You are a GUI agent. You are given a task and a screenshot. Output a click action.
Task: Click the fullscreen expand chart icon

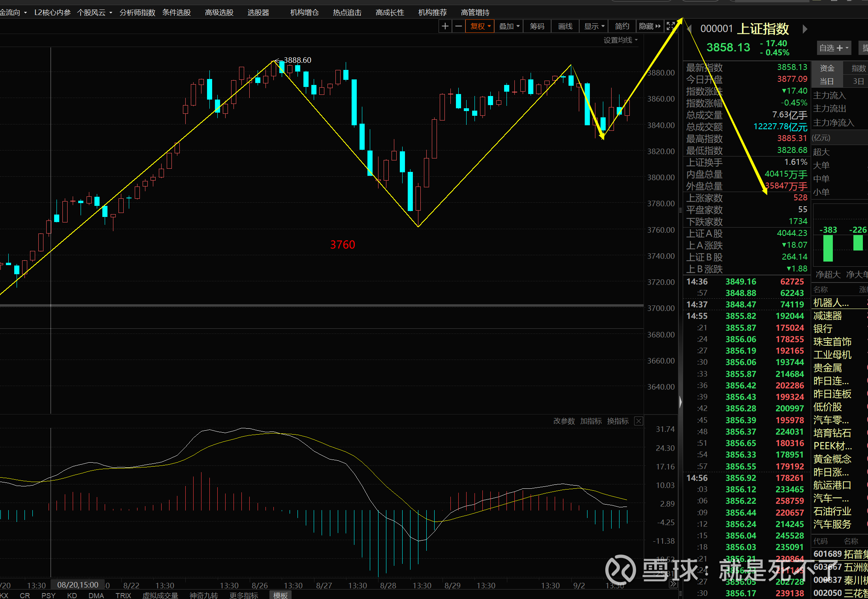670,26
